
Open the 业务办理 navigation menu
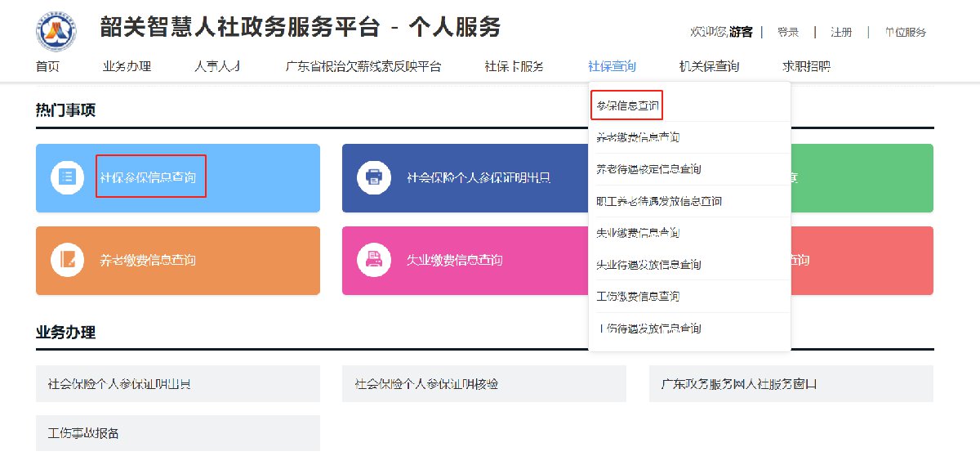127,67
